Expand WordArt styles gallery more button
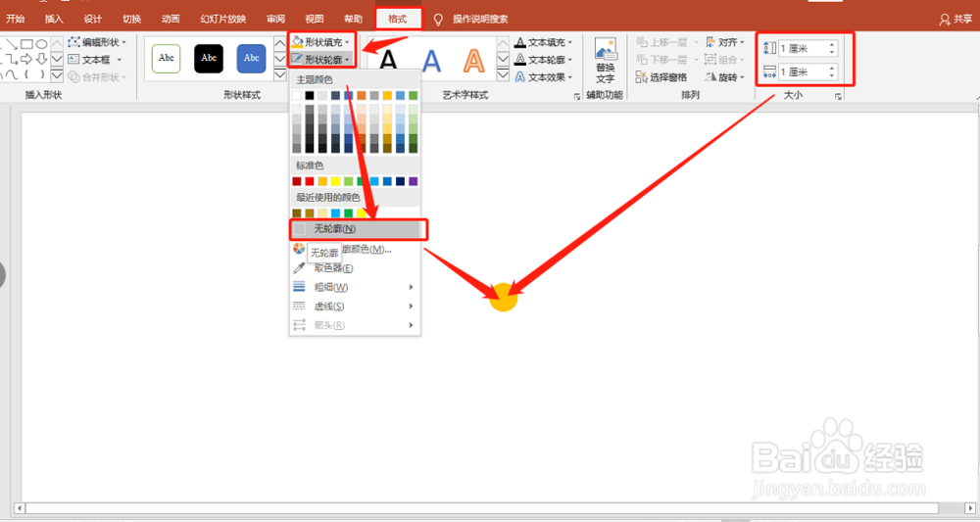980x522 pixels. click(503, 75)
